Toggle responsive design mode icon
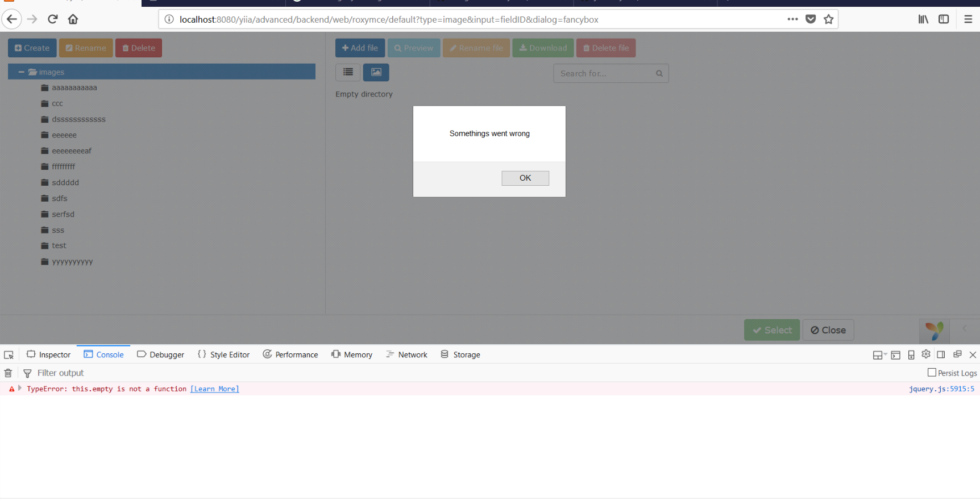 pyautogui.click(x=911, y=355)
